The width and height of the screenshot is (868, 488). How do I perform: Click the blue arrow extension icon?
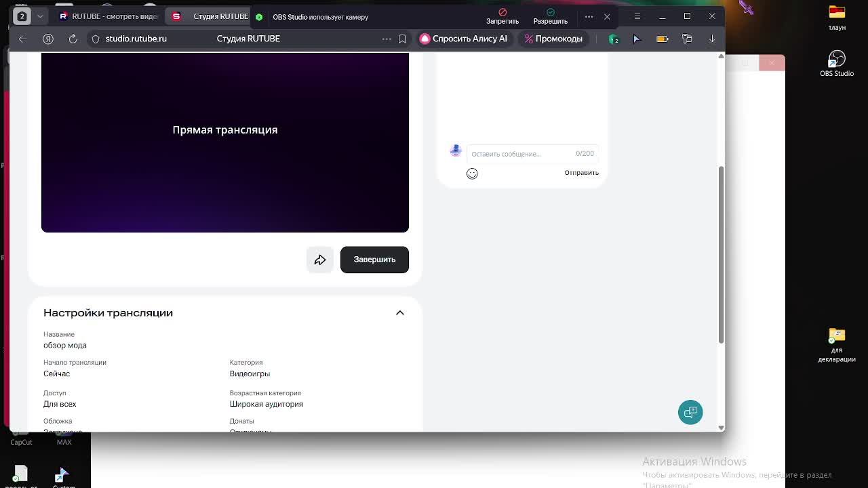point(637,39)
